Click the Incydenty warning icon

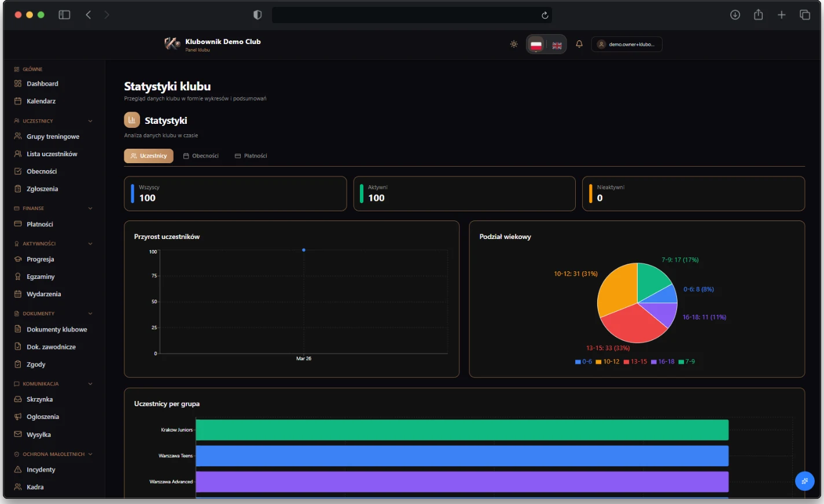pos(17,469)
